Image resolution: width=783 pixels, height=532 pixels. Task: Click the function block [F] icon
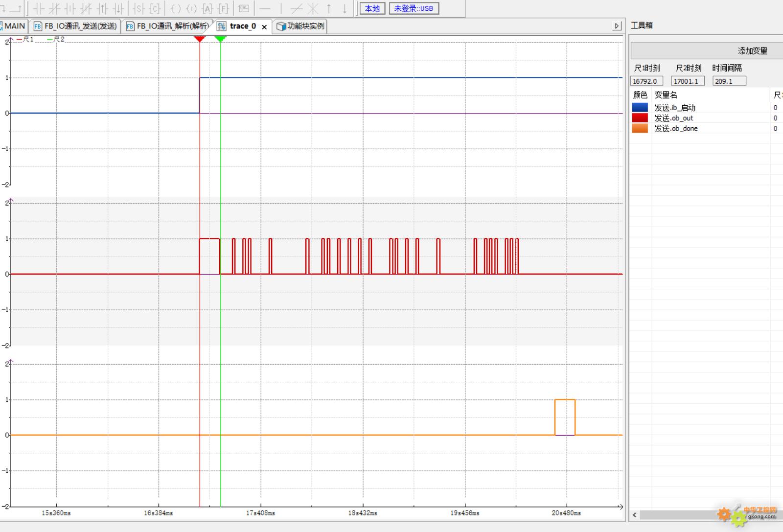click(x=223, y=8)
